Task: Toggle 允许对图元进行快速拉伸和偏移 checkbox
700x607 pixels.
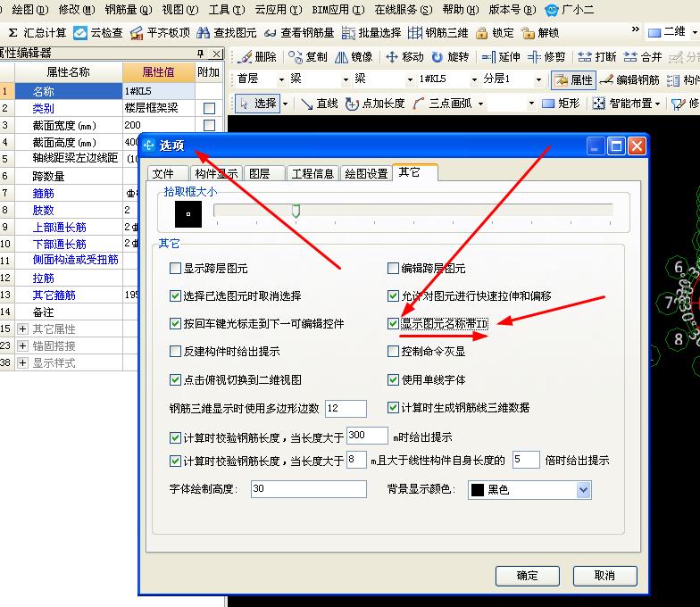Action: [x=393, y=296]
